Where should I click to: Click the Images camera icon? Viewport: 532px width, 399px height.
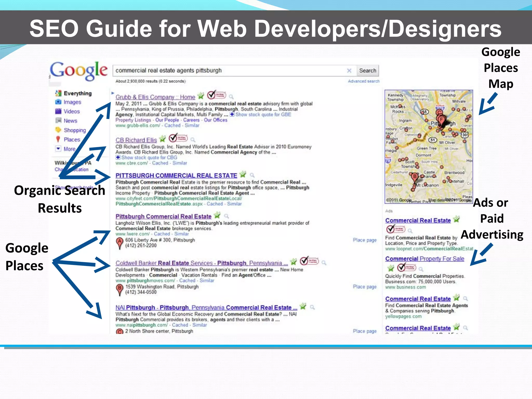tap(58, 102)
